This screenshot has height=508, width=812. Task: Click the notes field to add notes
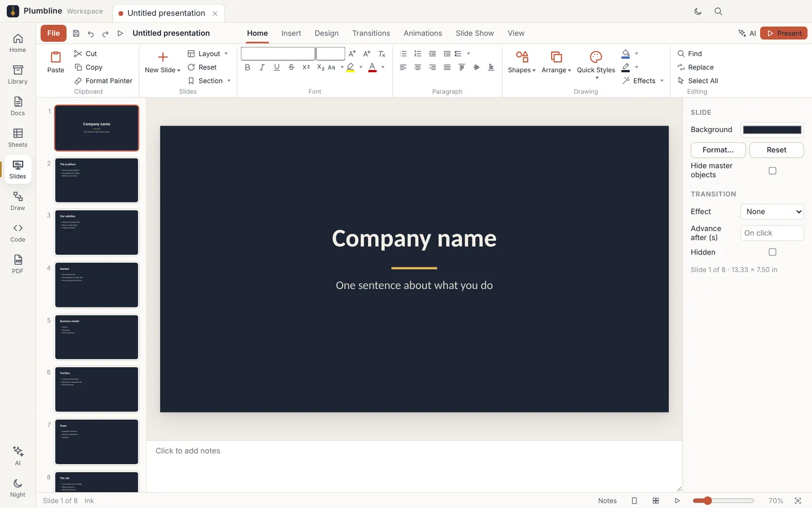pyautogui.click(x=414, y=466)
